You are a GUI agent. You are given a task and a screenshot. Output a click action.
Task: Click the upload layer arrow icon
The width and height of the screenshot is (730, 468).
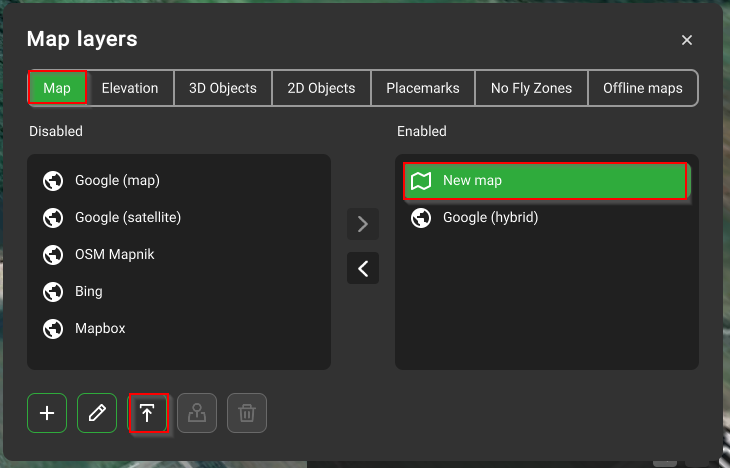pos(147,413)
